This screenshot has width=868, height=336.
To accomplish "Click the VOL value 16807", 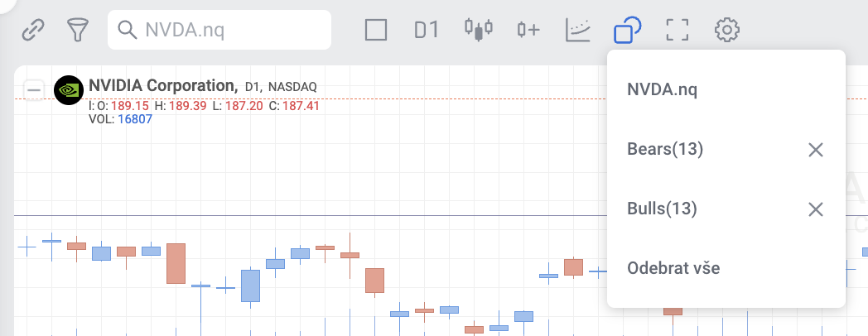I will point(135,119).
